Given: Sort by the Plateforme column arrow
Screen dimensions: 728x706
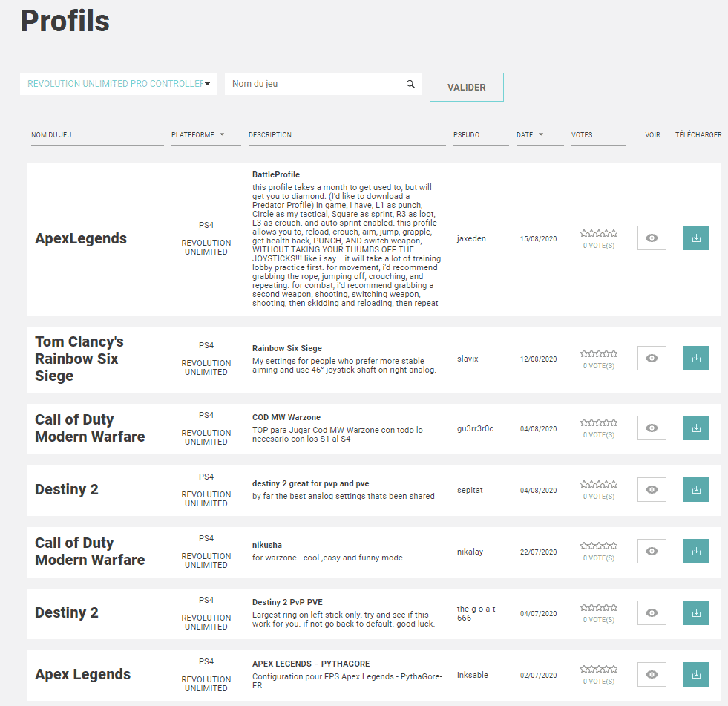Looking at the screenshot, I should coord(222,135).
